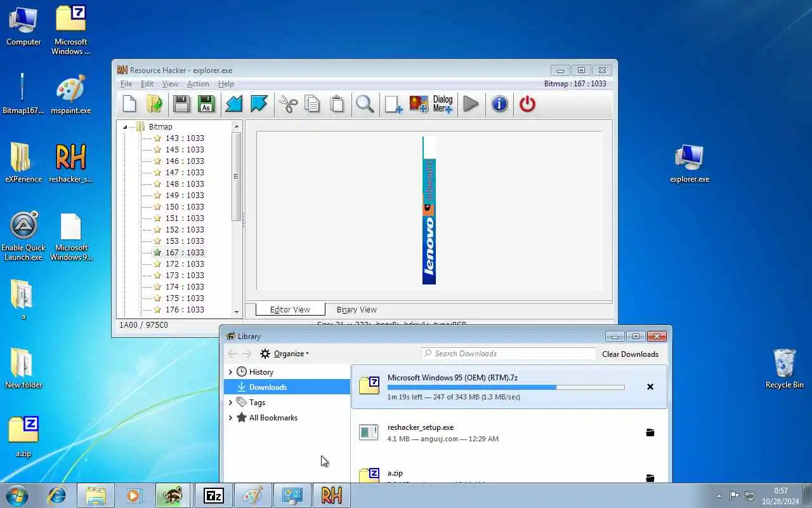Click Internet Explorer in the taskbar

pos(56,495)
